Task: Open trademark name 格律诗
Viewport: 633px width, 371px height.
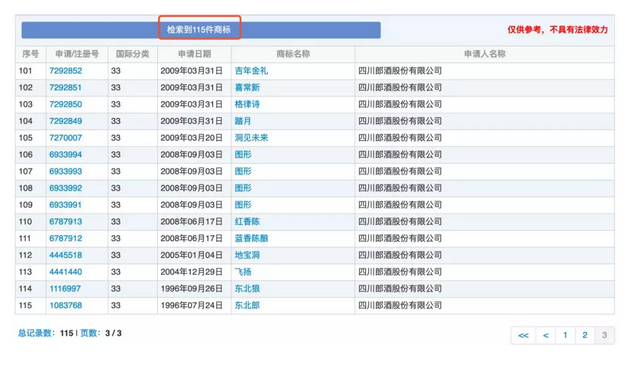Action: coord(247,105)
